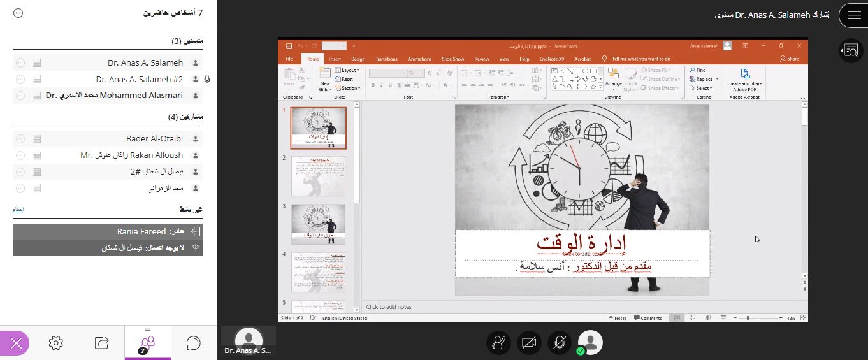Open My Settings gear panel
This screenshot has width=868, height=360.
(56, 343)
